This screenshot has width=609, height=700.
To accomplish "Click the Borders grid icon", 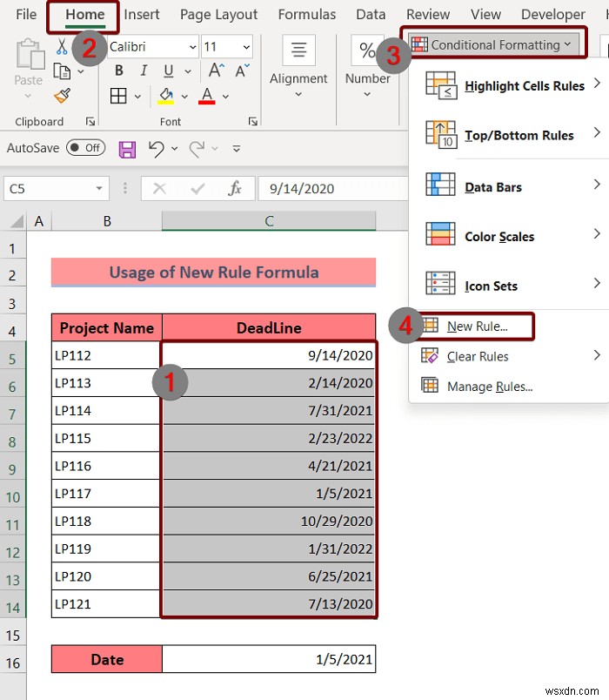I will click(x=118, y=96).
